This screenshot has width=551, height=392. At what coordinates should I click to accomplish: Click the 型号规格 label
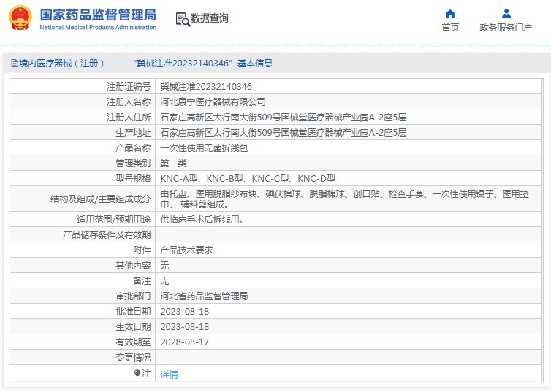133,179
